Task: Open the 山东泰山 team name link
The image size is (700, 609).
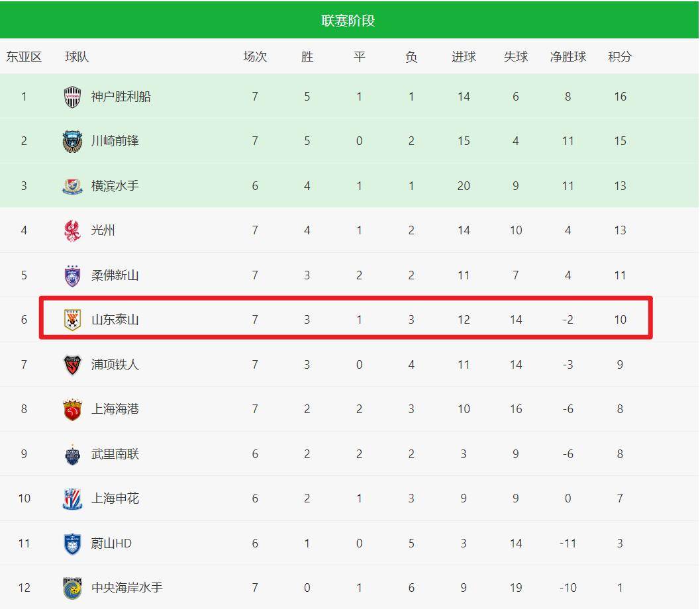Action: click(115, 320)
